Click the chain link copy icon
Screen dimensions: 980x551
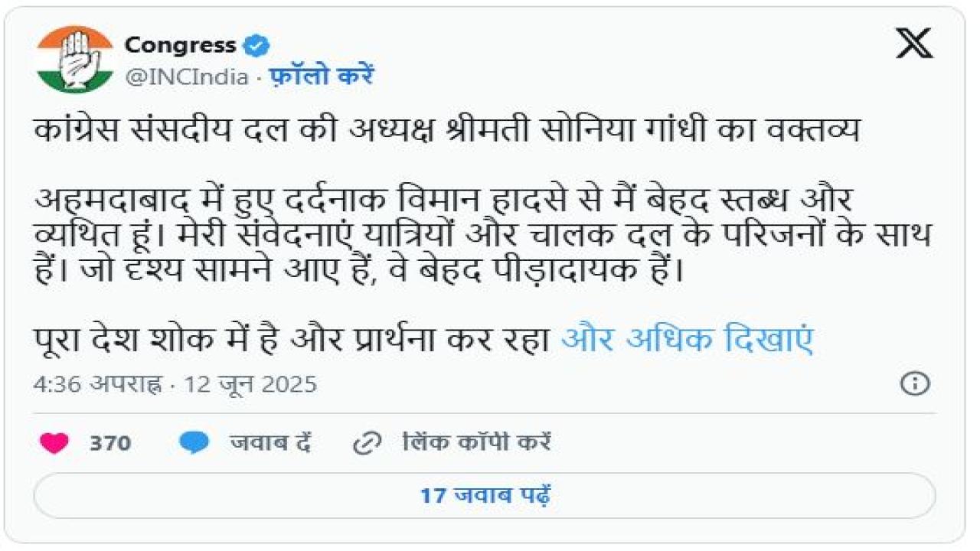pyautogui.click(x=368, y=443)
